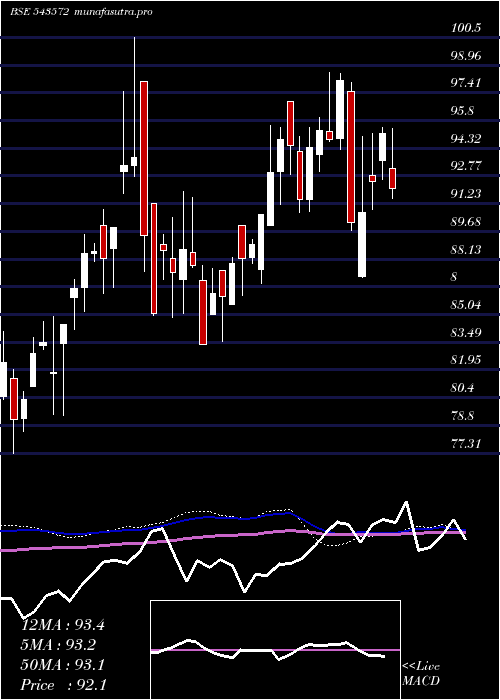
Task: Select the 92.77 price axis label
Action: (x=467, y=166)
